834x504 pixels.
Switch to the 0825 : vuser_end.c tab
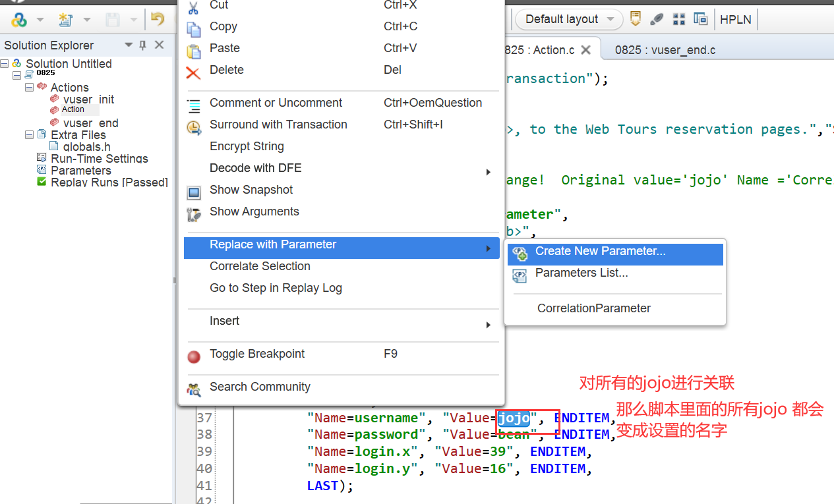pos(665,50)
